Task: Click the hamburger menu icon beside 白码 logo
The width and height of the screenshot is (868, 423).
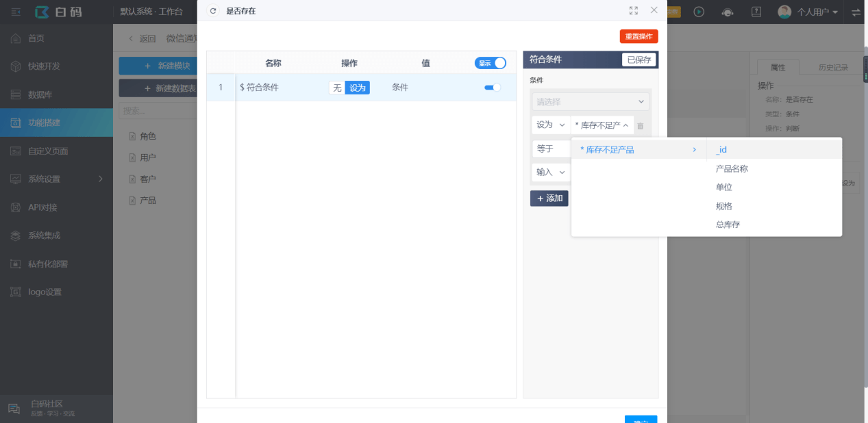Action: pos(16,12)
